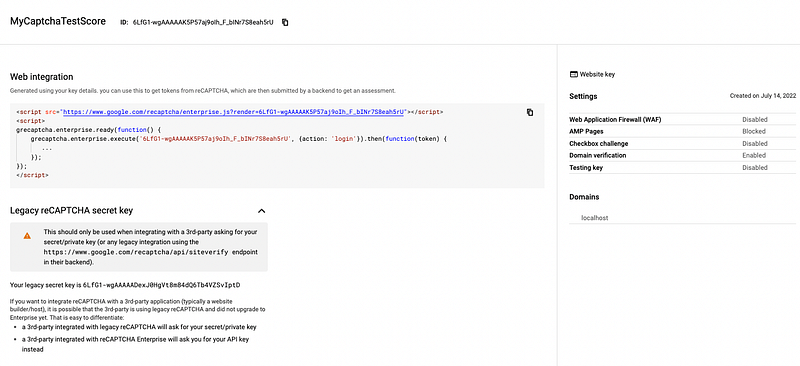Copy the web integration code snippet
Image resolution: width=800 pixels, height=366 pixels.
[x=530, y=112]
